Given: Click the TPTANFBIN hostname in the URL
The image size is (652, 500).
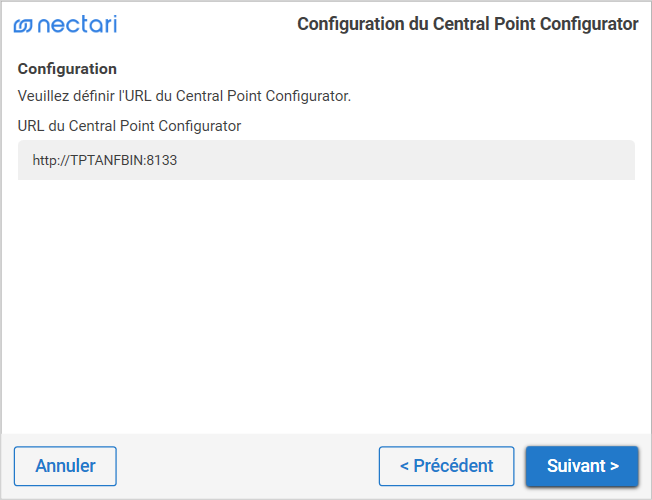Looking at the screenshot, I should pos(106,160).
